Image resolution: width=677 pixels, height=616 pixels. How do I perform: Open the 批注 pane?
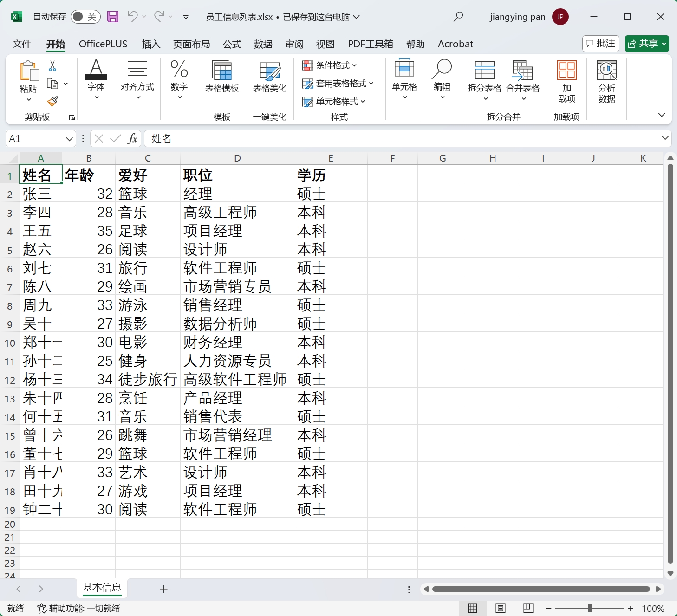point(601,43)
